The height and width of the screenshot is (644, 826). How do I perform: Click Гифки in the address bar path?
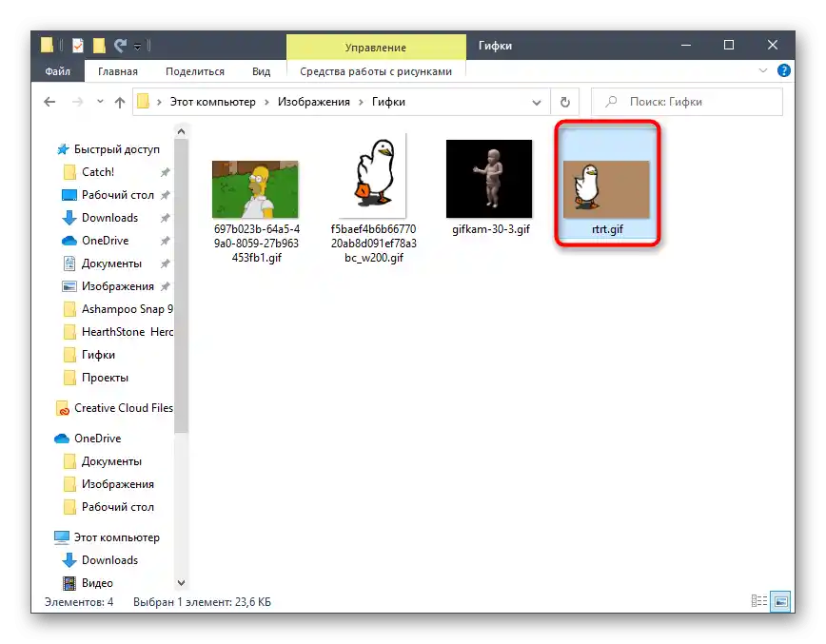tap(388, 102)
